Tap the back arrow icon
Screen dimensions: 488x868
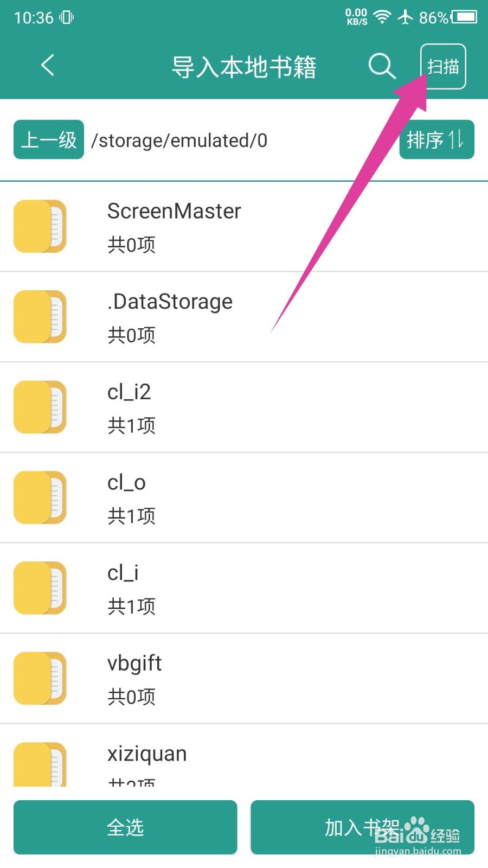pyautogui.click(x=48, y=66)
